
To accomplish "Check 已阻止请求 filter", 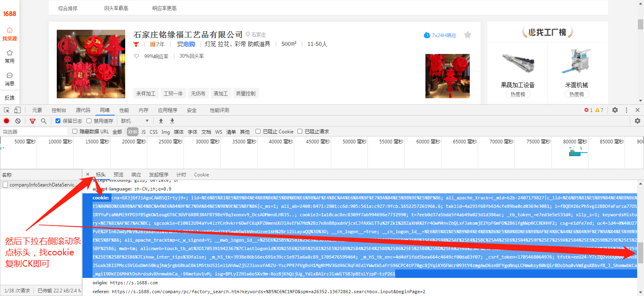I will pyautogui.click(x=300, y=131).
